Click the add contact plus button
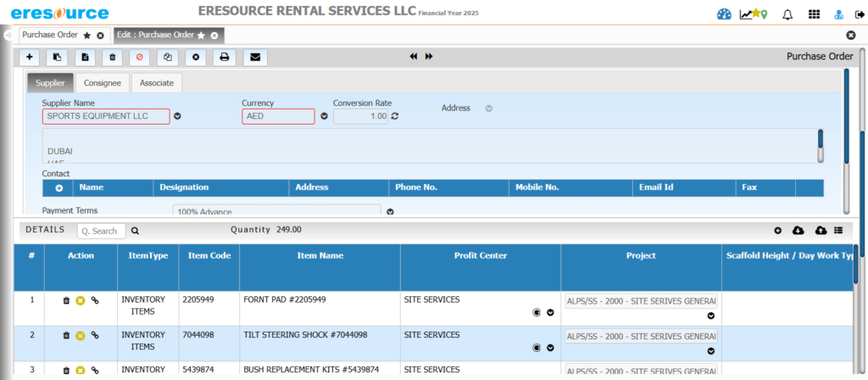Image resolution: width=868 pixels, height=380 pixels. point(59,187)
